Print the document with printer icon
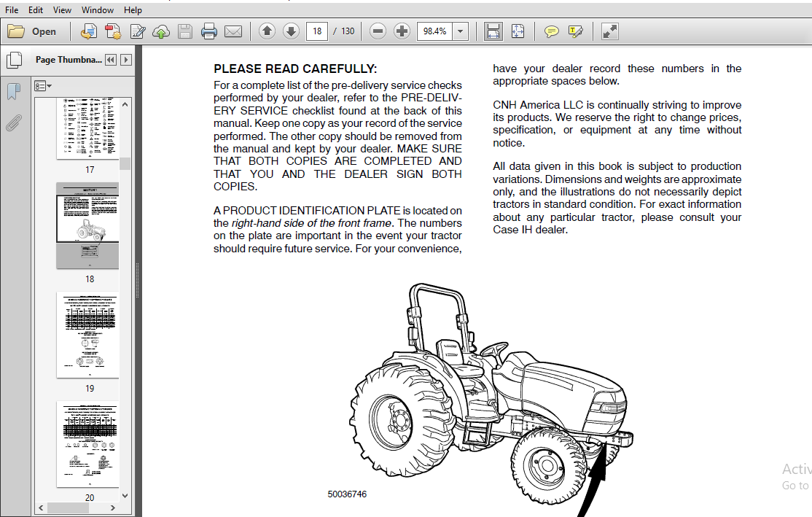This screenshot has width=812, height=517. tap(208, 31)
